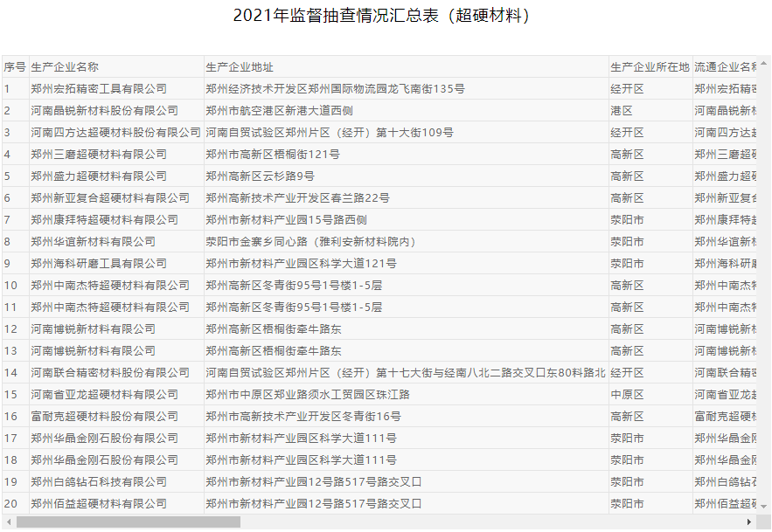
Task: Select cell 郑州新亚复合超硬材料有限公司 in 生产企业名称 column
Action: [116, 197]
